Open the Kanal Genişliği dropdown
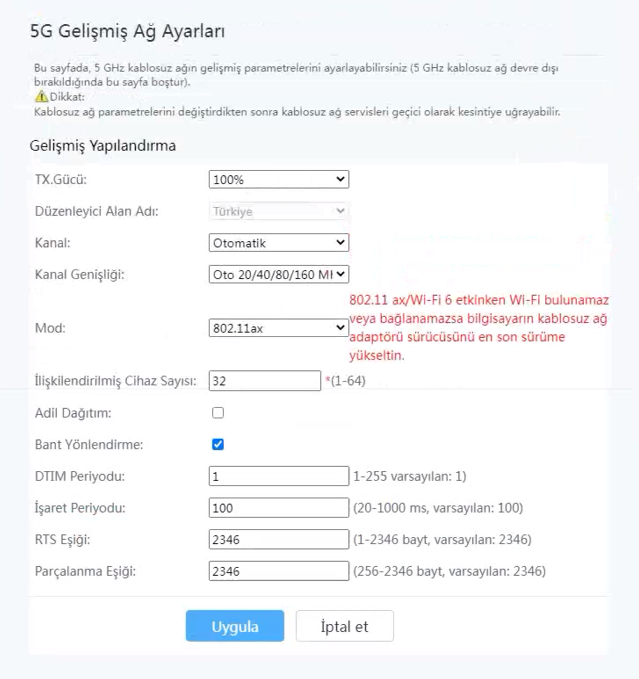639x679 pixels. coord(279,274)
